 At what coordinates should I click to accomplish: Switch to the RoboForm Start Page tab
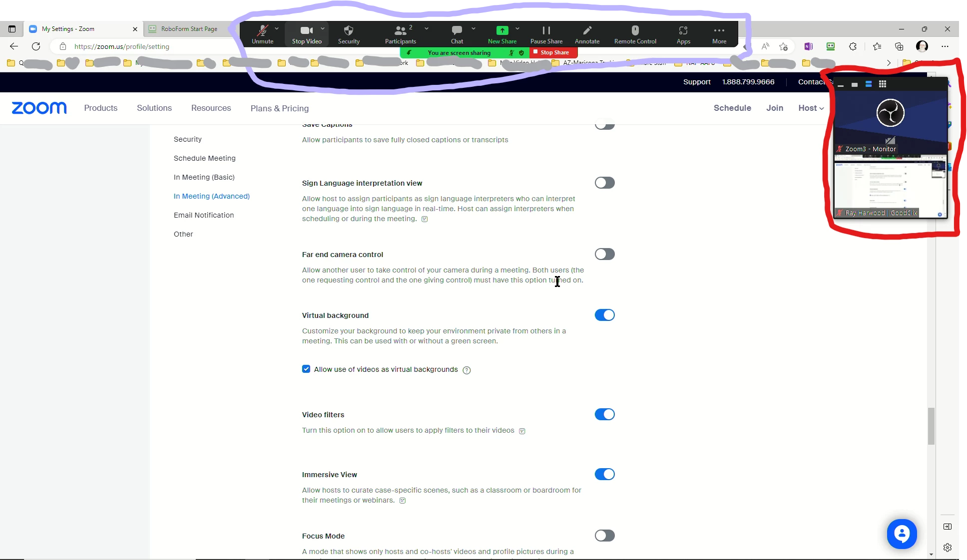[189, 29]
